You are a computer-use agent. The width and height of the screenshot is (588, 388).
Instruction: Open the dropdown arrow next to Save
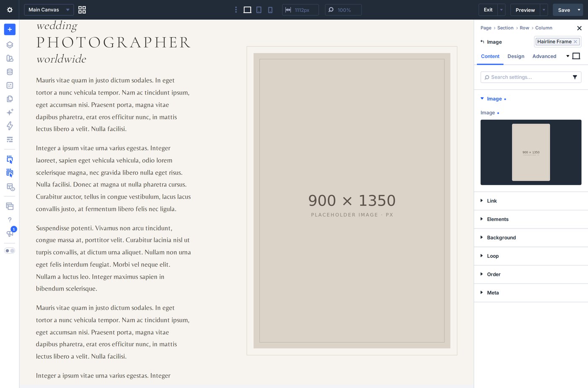coord(579,10)
